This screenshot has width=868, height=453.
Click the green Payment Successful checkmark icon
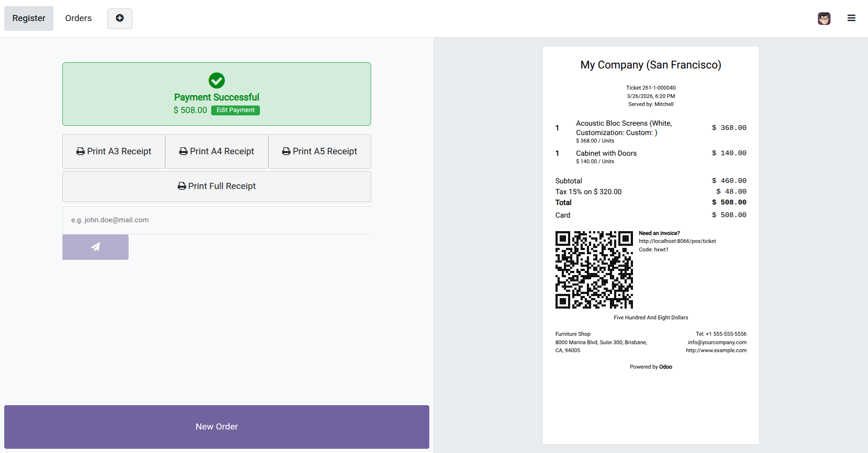[217, 81]
